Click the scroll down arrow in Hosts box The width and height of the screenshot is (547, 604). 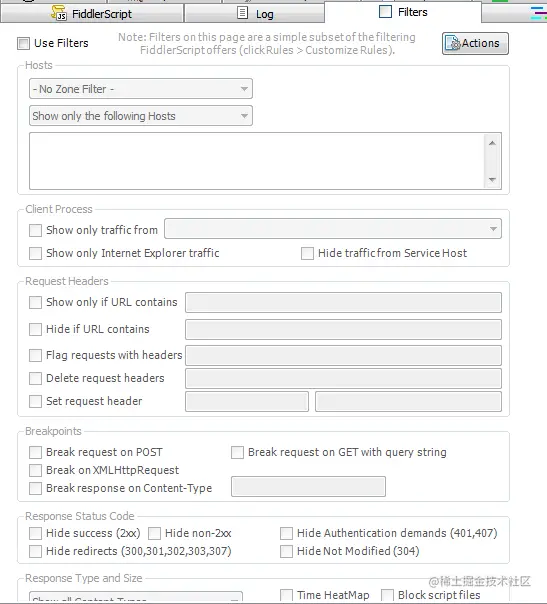492,180
